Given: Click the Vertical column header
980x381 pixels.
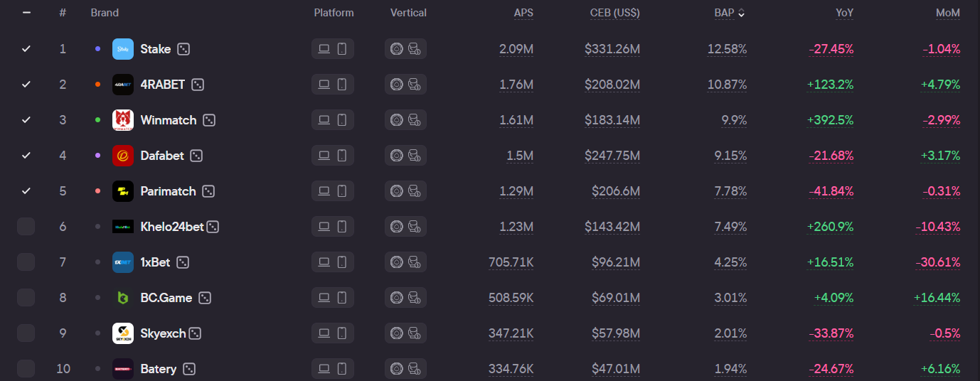Looking at the screenshot, I should (x=408, y=13).
